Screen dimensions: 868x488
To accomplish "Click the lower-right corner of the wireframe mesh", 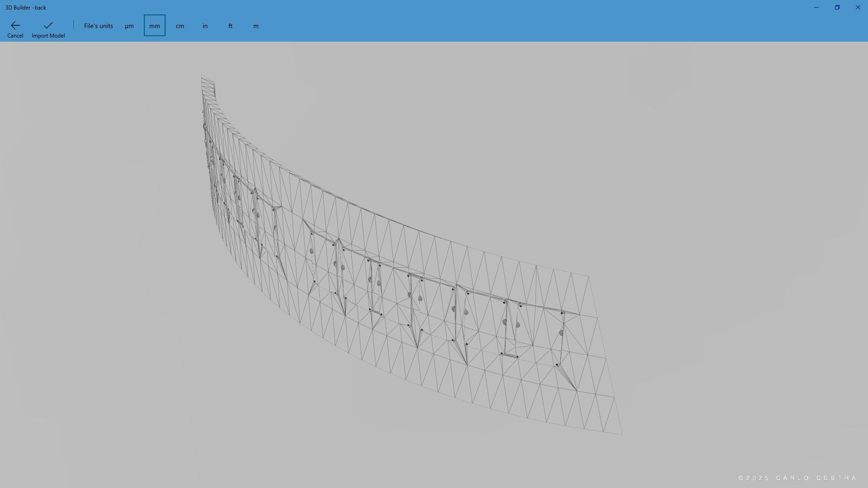I will click(621, 434).
